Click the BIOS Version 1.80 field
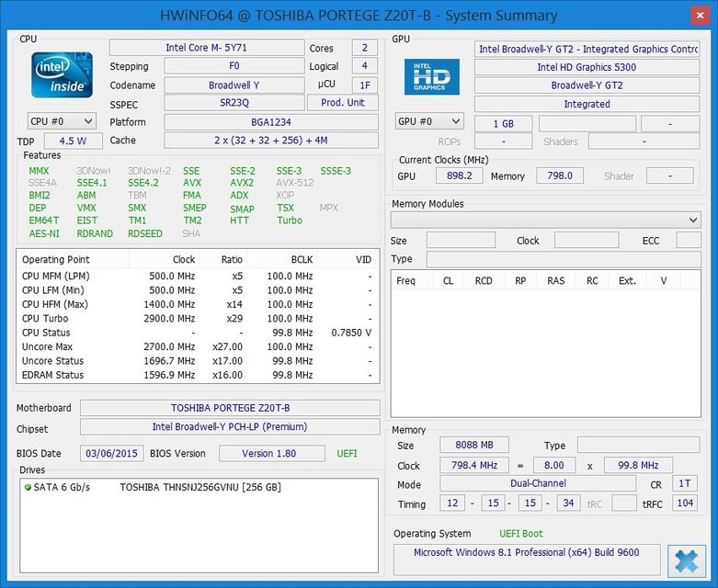This screenshot has width=718, height=588. coord(271,453)
